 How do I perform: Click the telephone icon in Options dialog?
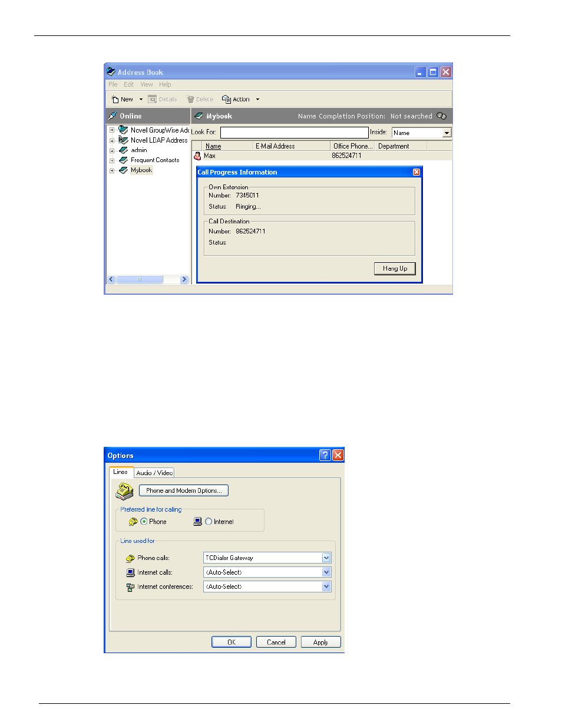[124, 491]
